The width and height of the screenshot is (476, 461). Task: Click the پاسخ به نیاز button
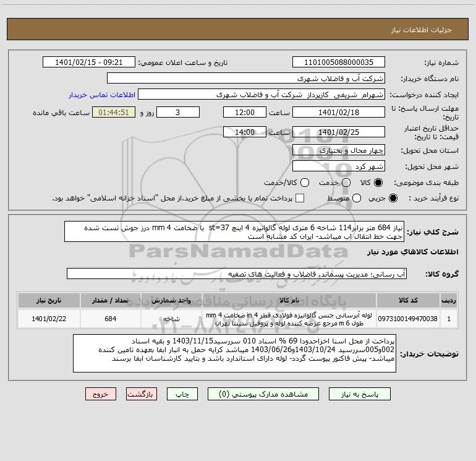click(360, 394)
